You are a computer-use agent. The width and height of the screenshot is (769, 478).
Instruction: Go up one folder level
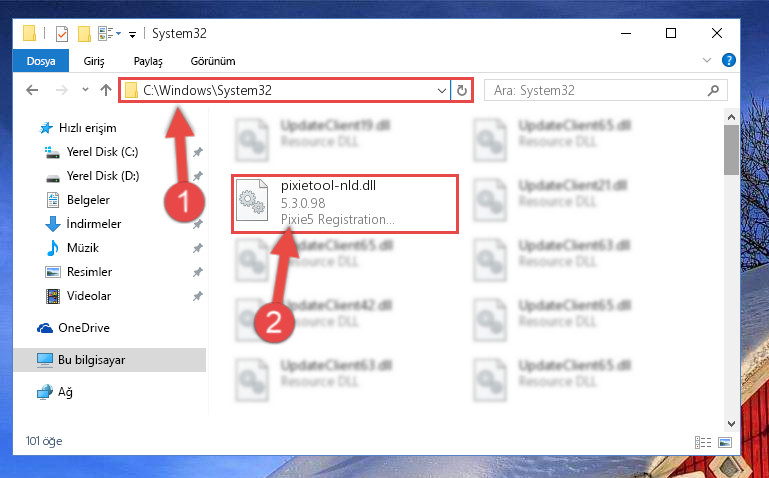[105, 90]
